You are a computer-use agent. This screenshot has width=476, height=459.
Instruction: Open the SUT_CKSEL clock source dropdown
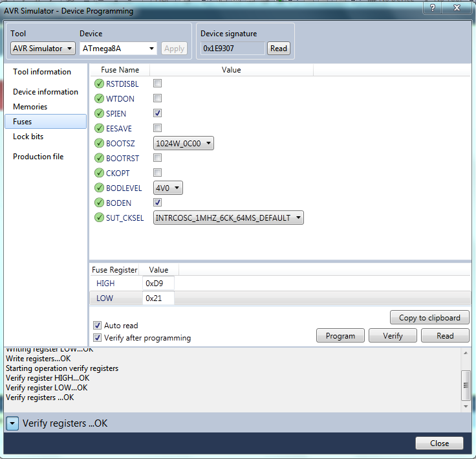coord(228,218)
